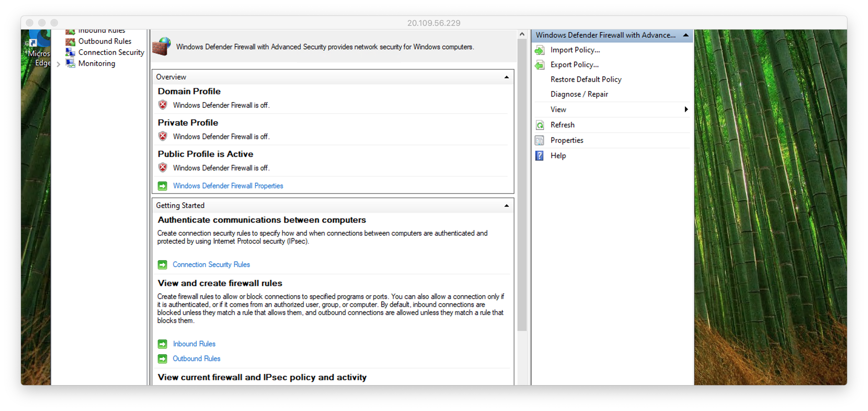The width and height of the screenshot is (868, 411).
Task: Click the scrollbar up arrow
Action: 522,34
